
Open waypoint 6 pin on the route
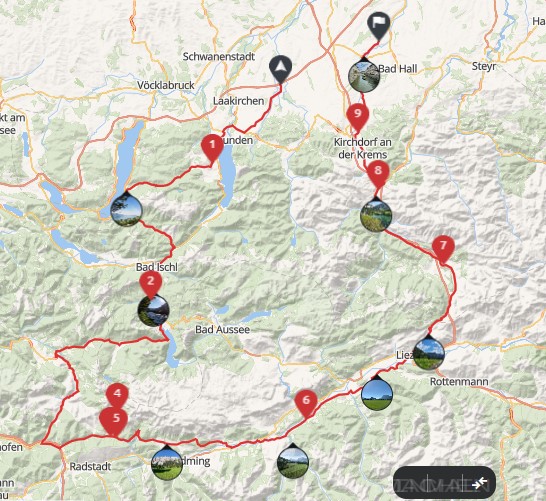(306, 404)
